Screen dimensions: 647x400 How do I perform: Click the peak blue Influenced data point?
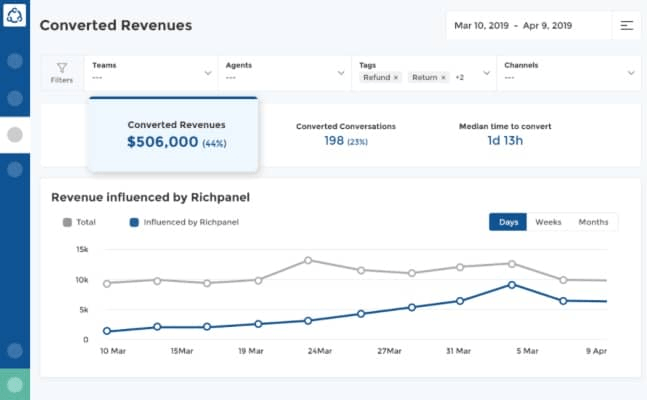512,285
